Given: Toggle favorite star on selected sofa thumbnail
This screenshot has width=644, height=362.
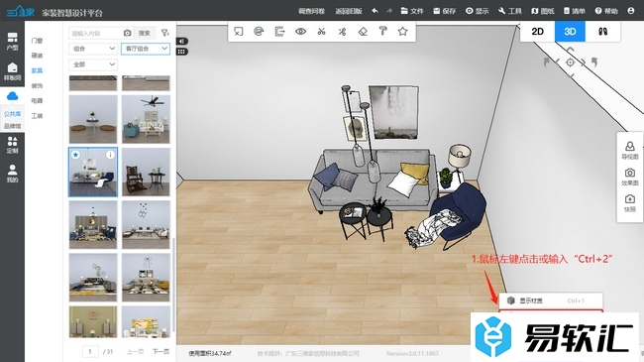Looking at the screenshot, I should tap(75, 155).
